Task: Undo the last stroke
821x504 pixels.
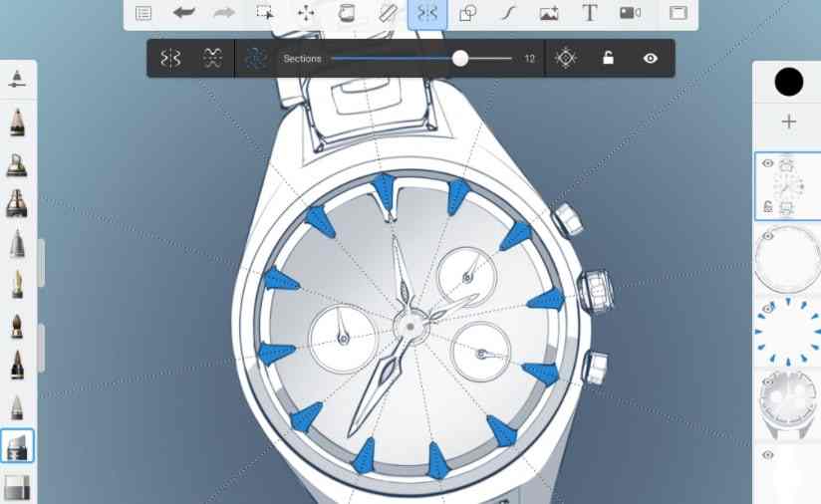Action: tap(184, 13)
